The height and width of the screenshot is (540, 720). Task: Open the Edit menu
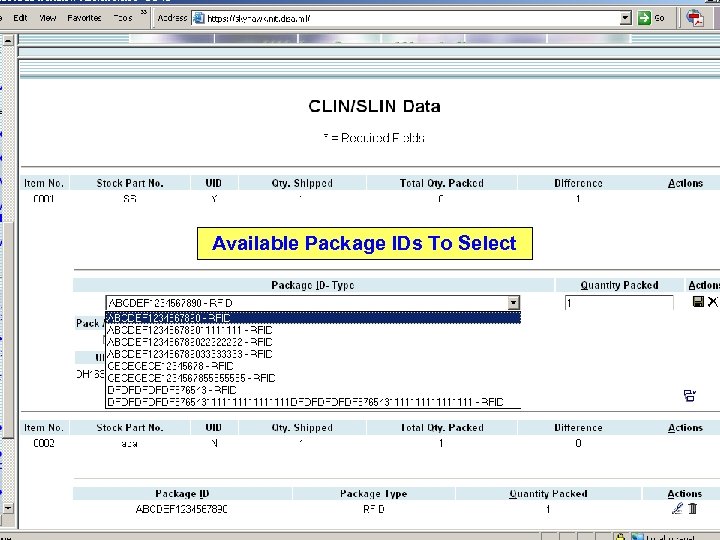20,18
